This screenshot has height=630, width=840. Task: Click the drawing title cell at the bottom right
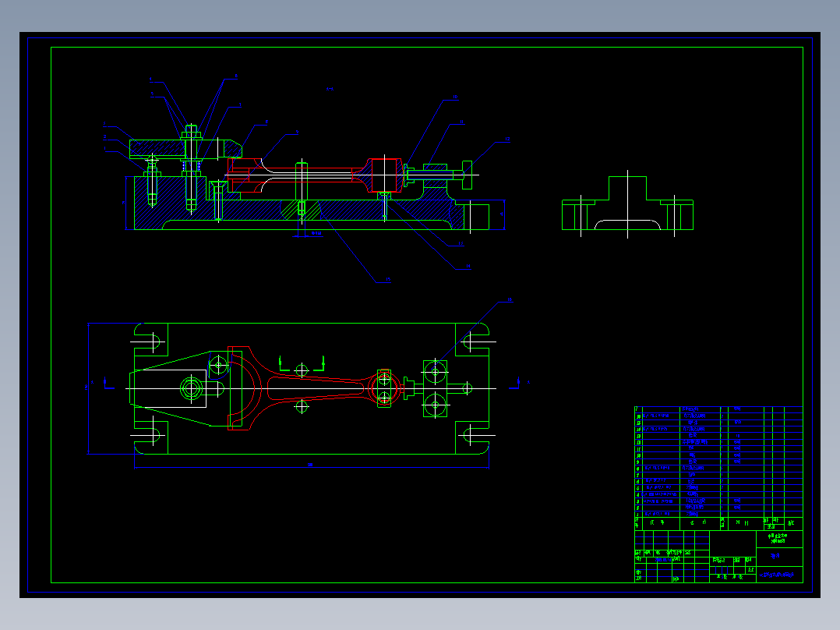779,575
